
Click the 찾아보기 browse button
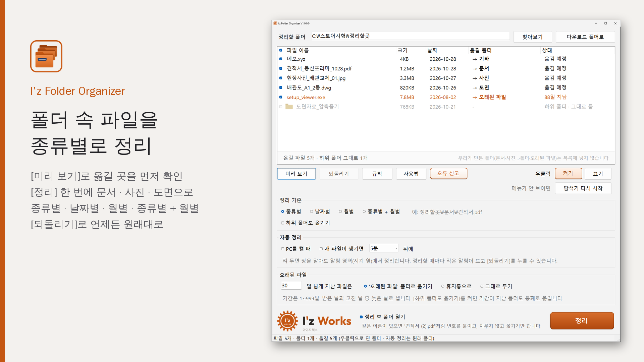click(x=533, y=37)
